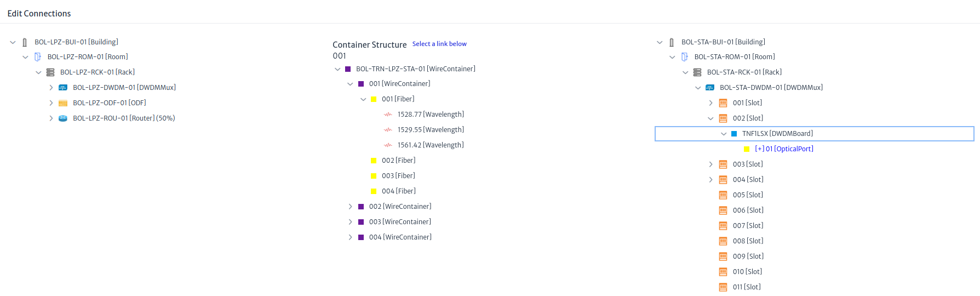Select BOL-LPZ-ODF-01 [ODF] row
This screenshot has height=296, width=980.
[x=110, y=103]
